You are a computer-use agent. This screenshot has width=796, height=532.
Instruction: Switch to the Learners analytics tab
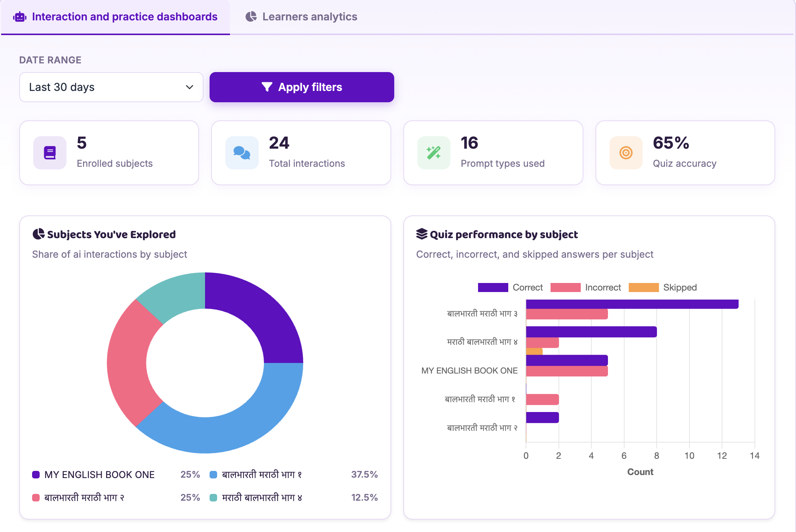301,17
